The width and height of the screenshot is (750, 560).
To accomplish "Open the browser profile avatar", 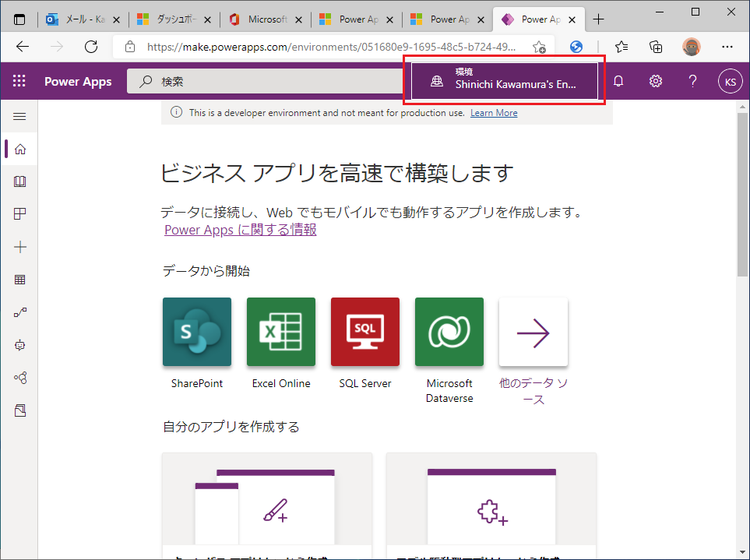I will tap(691, 47).
